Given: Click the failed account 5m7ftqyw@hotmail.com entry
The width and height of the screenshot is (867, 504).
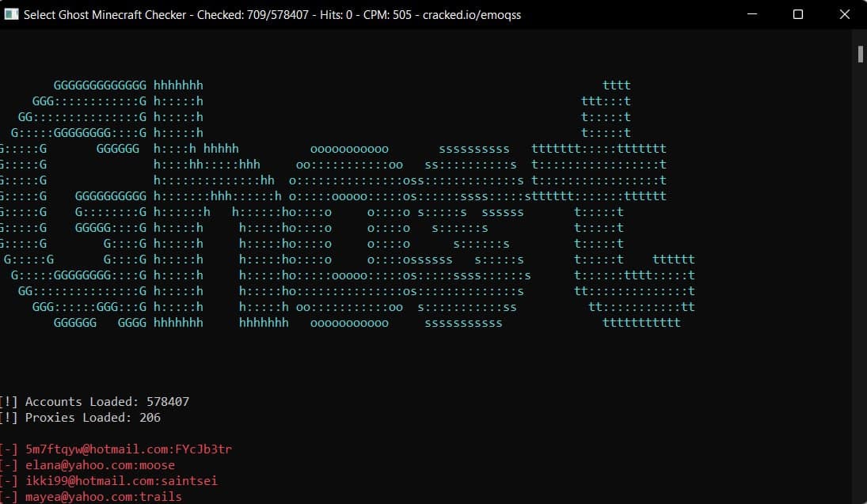Looking at the screenshot, I should 116,449.
